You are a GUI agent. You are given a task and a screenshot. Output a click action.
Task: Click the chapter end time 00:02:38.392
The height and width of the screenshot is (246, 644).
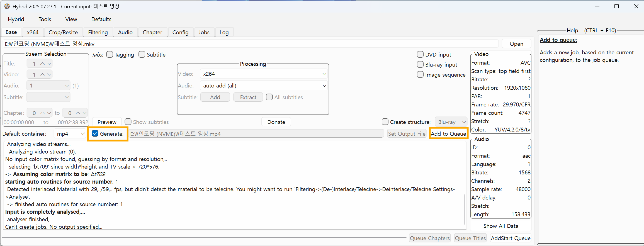[73, 122]
